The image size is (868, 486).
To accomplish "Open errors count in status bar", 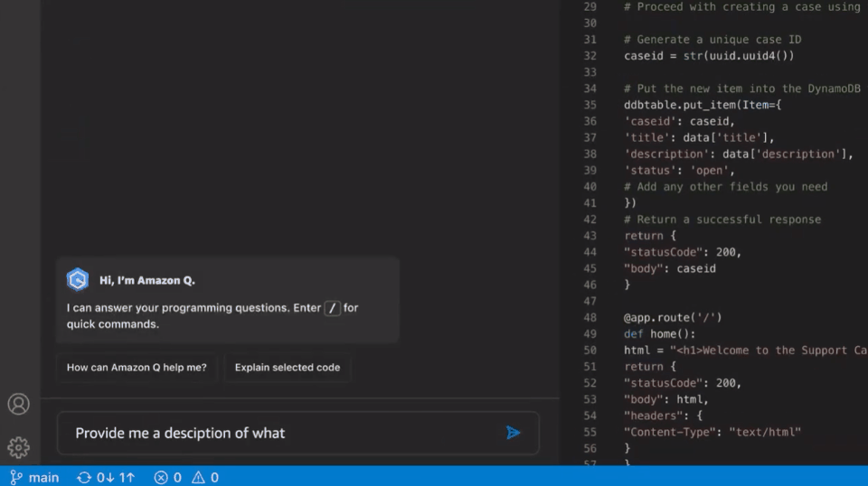I will (x=168, y=477).
